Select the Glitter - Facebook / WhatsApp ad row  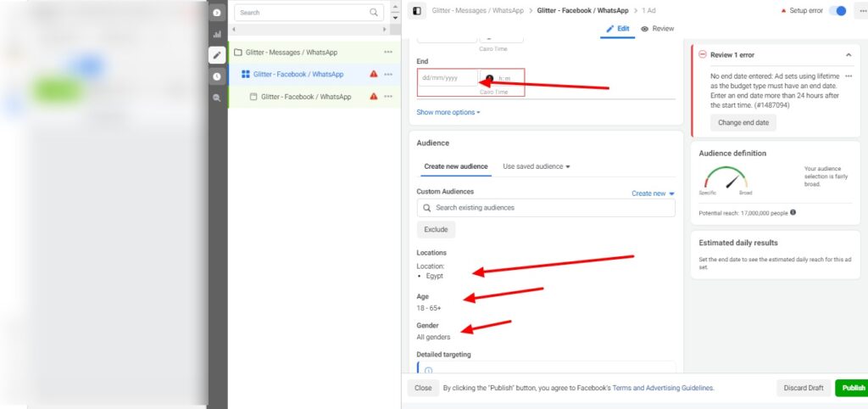click(314, 97)
